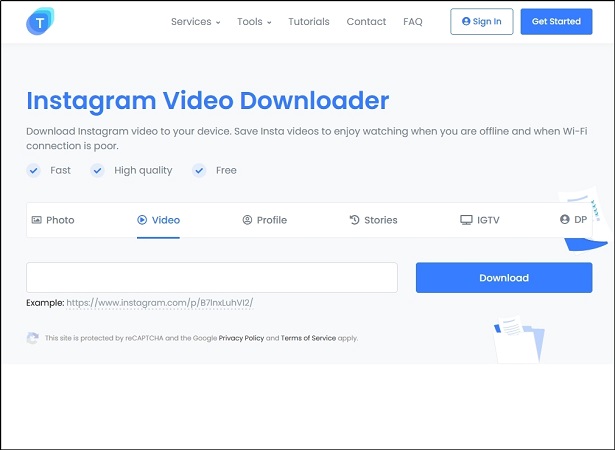Click the Free checkmark icon
615x450 pixels.
(x=199, y=170)
